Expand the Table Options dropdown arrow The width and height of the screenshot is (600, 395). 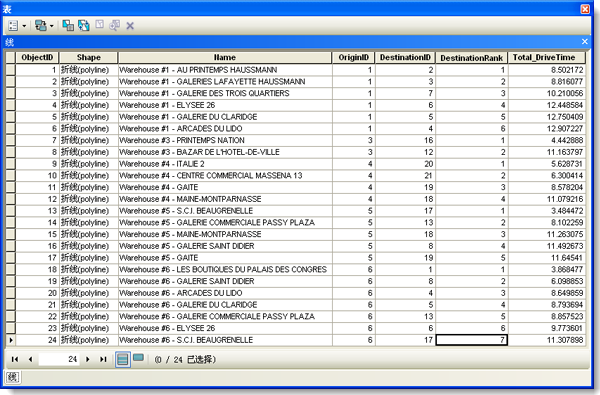[24, 26]
